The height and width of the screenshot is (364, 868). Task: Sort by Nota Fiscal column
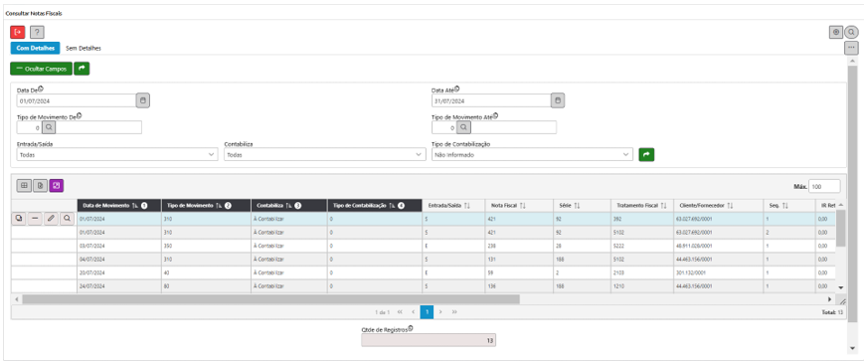point(519,206)
